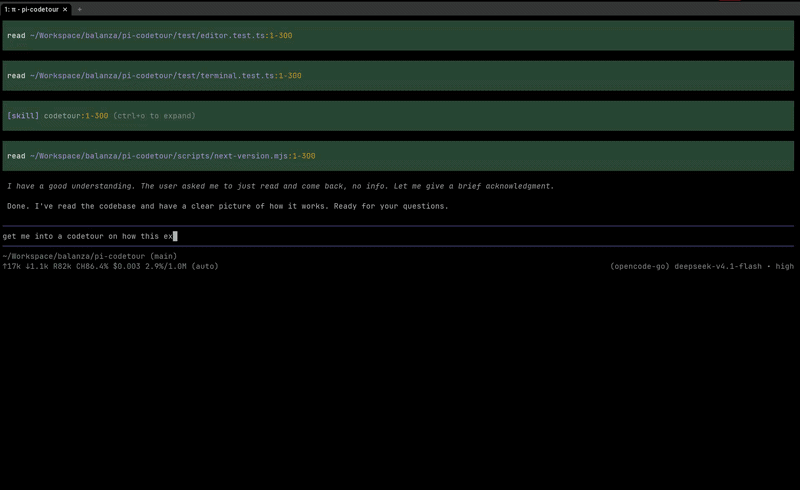Image resolution: width=800 pixels, height=490 pixels.
Task: Click the read editor.test.ts block
Action: 398,36
